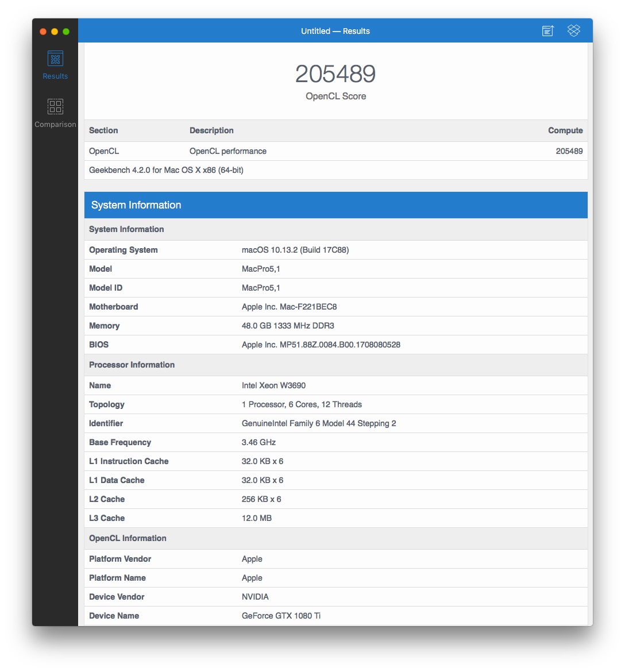Maximize window using the green button
The width and height of the screenshot is (625, 672).
[x=66, y=31]
